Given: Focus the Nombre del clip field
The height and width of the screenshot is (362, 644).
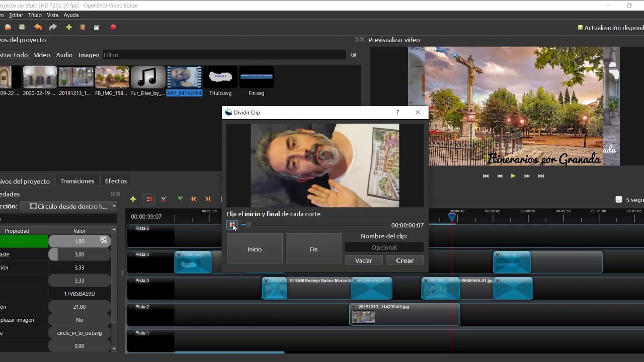Looking at the screenshot, I should pyautogui.click(x=384, y=247).
